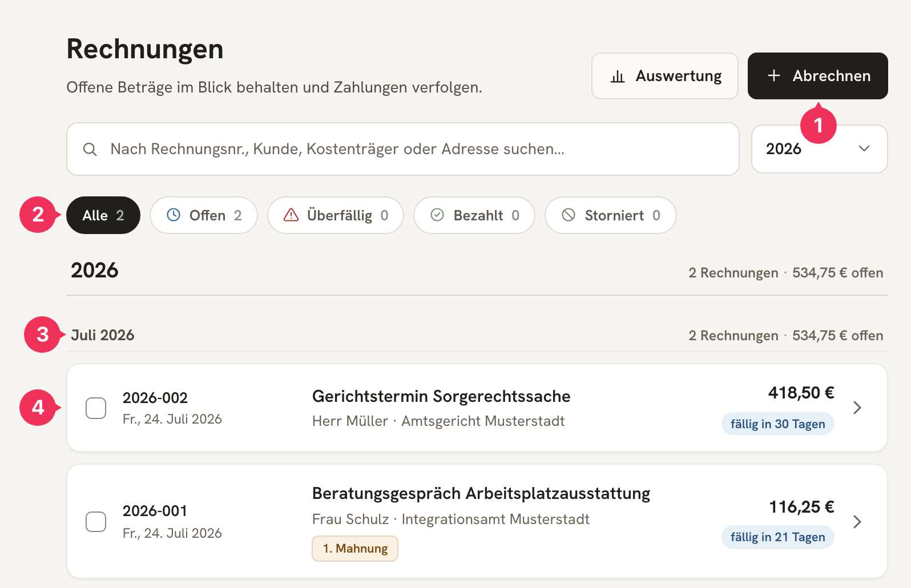The width and height of the screenshot is (911, 588).
Task: Click the fällig in 30 Tagen badge
Action: tap(778, 424)
